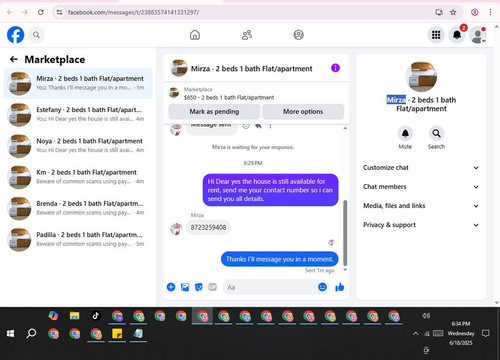Open TikTok from the taskbar
Screen dimensions: 500x360
tap(96, 315)
